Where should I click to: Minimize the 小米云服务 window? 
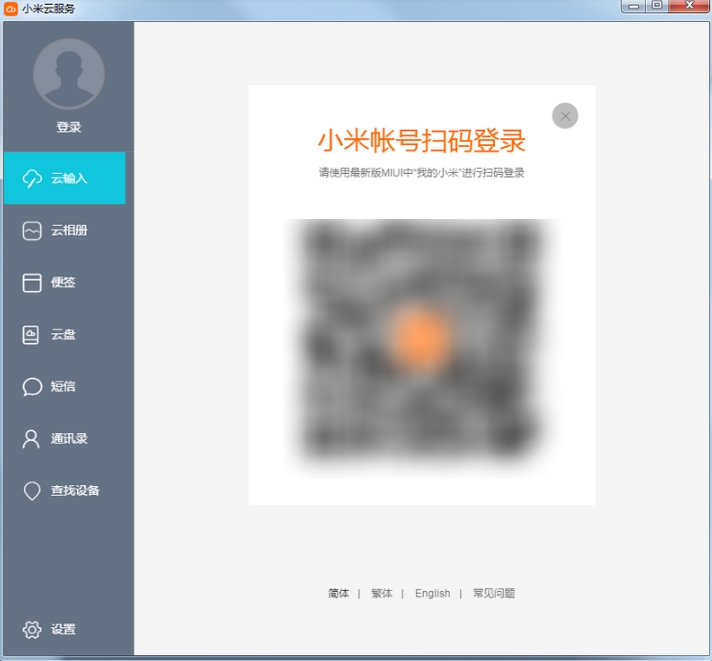634,6
